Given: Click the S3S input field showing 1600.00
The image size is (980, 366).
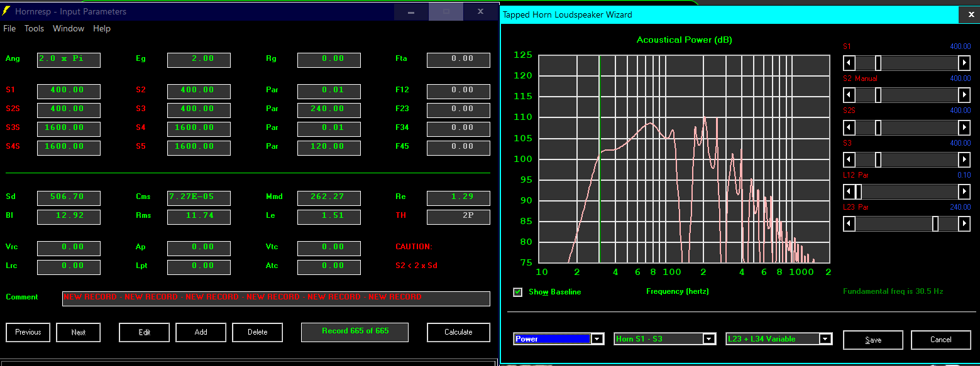Looking at the screenshot, I should point(69,129).
